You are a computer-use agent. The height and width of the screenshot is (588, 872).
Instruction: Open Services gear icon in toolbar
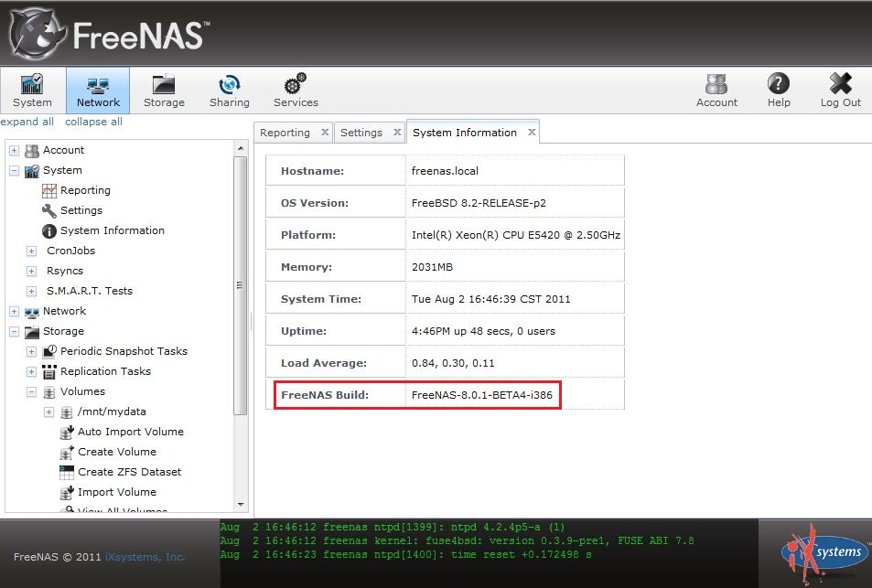[296, 91]
